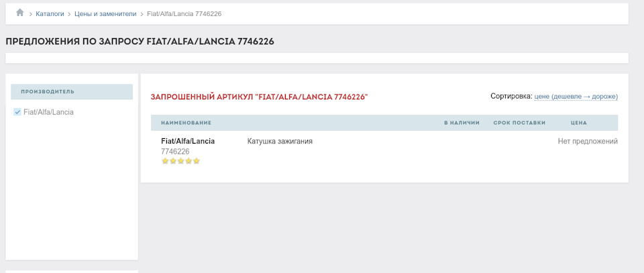The image size is (644, 273).
Task: Click the Срок поставки column header
Action: click(x=519, y=123)
